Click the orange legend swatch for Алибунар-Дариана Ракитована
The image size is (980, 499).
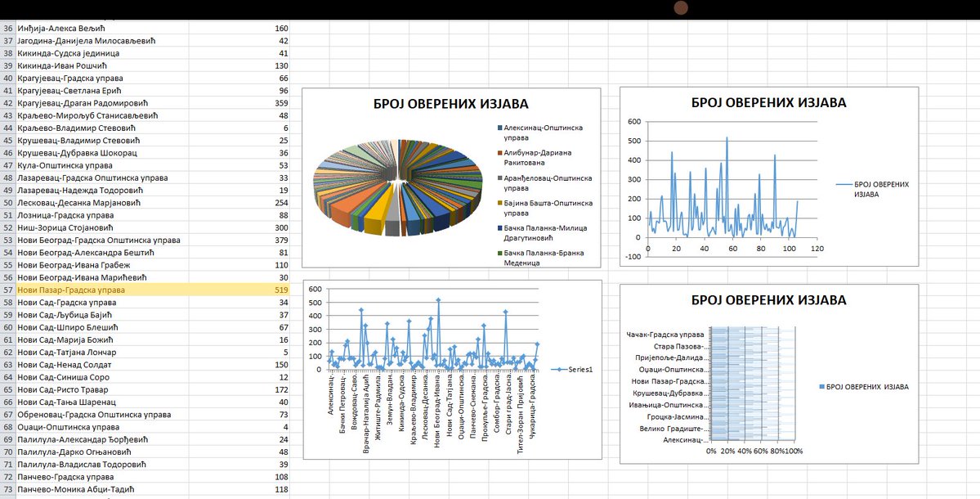500,153
